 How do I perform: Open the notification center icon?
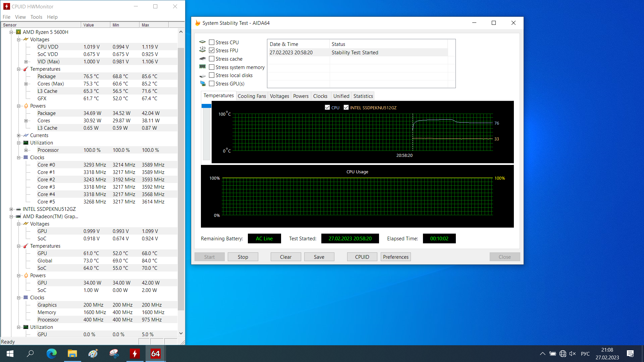click(x=630, y=353)
